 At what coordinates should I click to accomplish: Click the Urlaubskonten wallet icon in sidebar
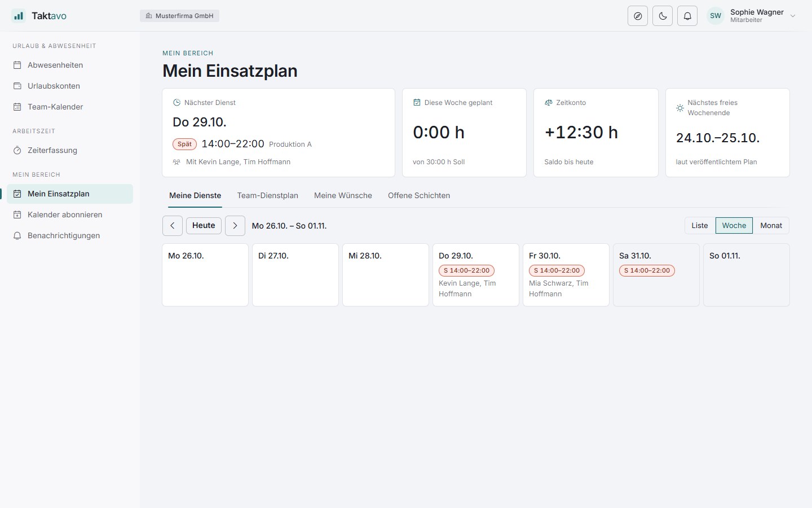click(x=17, y=86)
